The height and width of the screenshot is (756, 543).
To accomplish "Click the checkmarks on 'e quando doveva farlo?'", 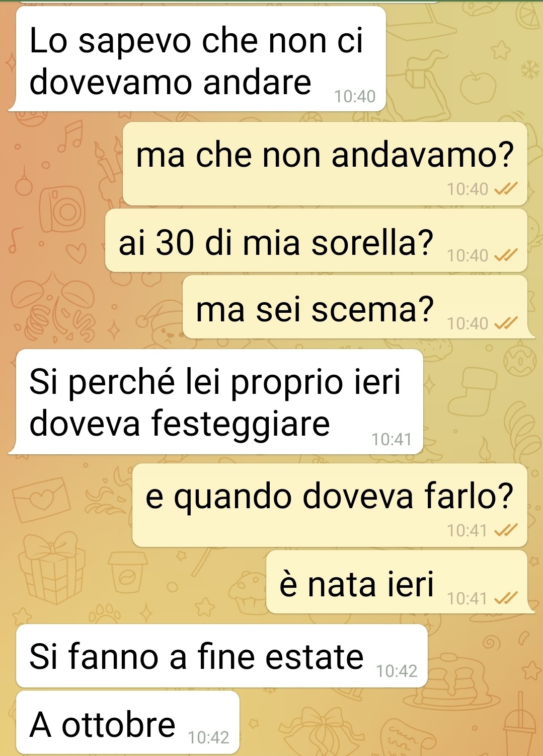I will click(505, 531).
